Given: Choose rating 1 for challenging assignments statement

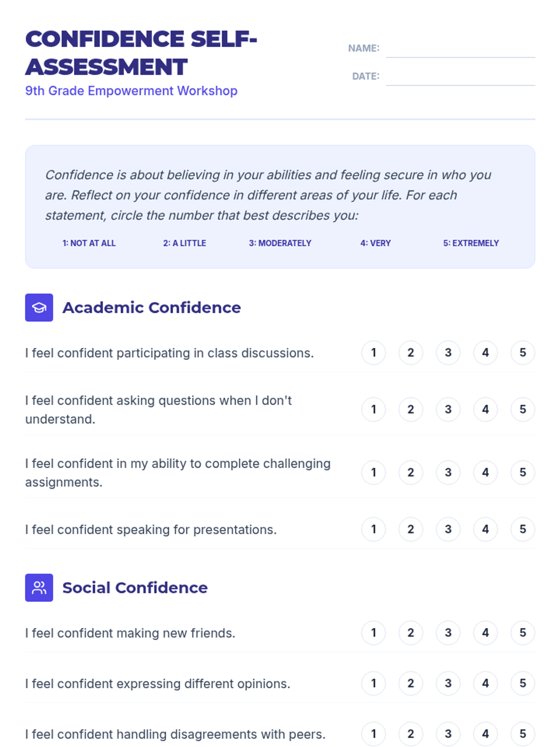Looking at the screenshot, I should click(373, 472).
